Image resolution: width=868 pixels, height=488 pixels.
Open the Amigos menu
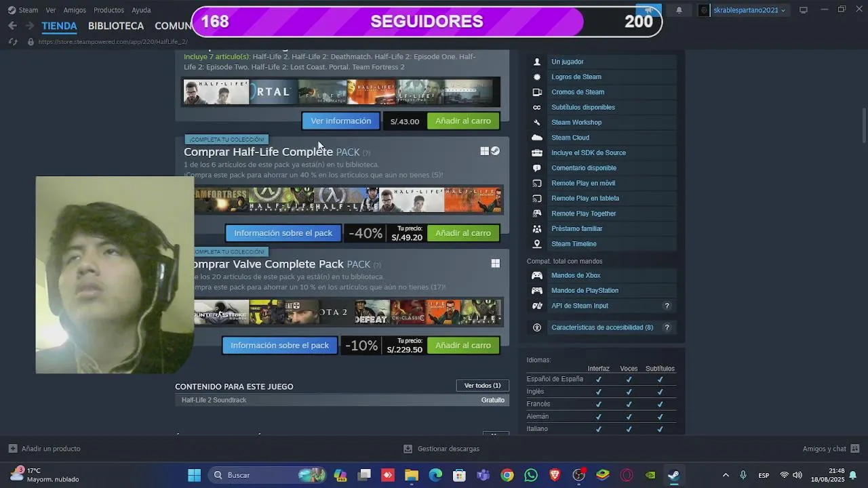pos(75,10)
